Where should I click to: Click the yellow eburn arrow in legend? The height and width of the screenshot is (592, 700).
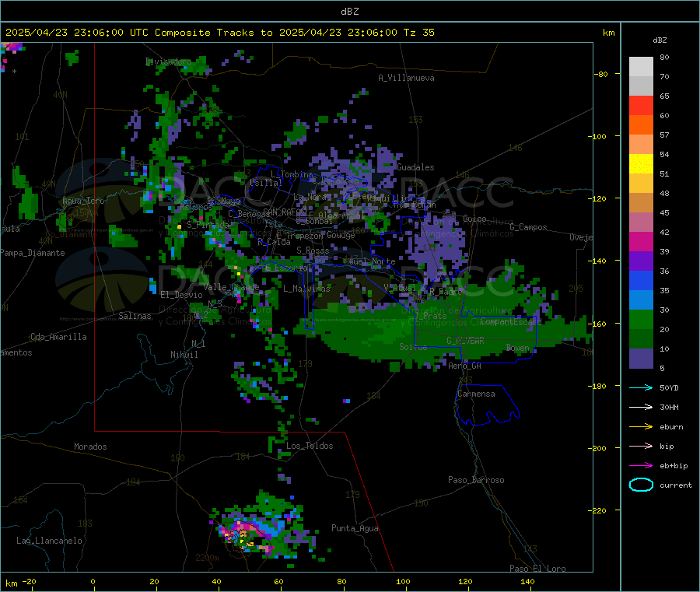pyautogui.click(x=641, y=427)
